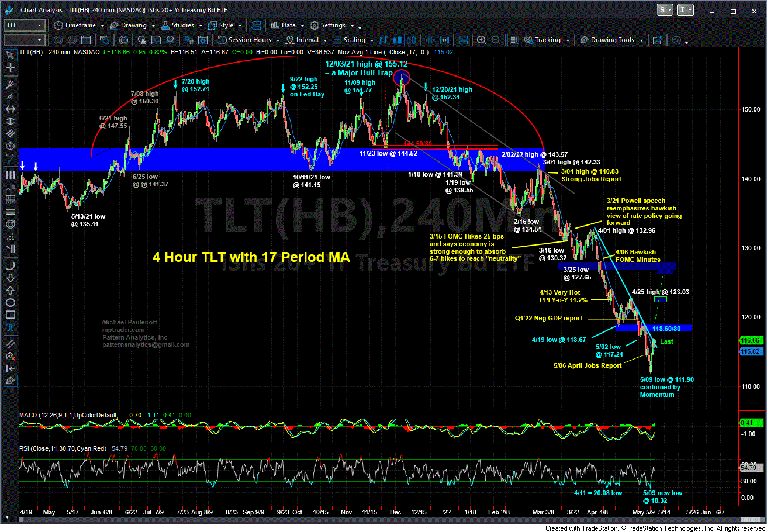Click the zoom in magnifier
This screenshot has height=532, width=767.
tap(481, 40)
